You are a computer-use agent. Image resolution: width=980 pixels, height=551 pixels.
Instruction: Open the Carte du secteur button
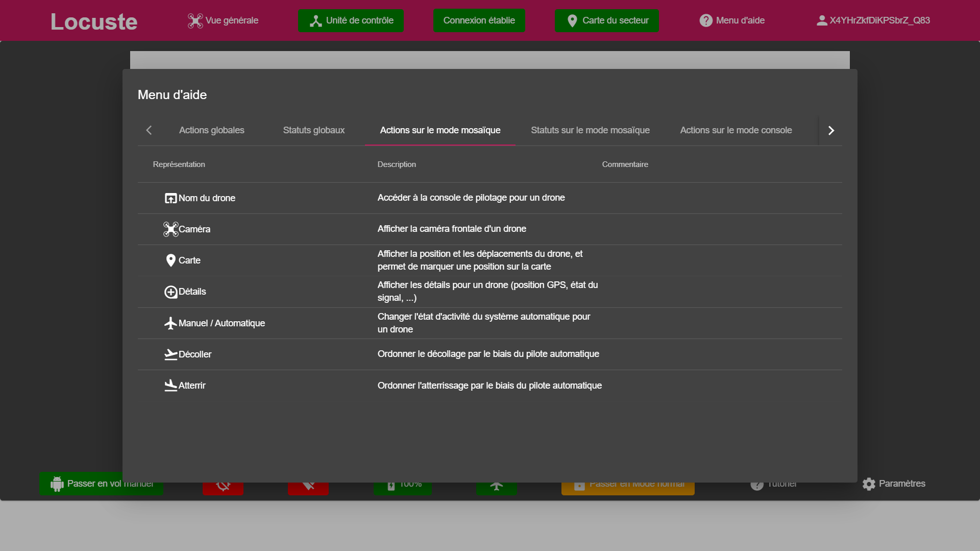(x=607, y=20)
